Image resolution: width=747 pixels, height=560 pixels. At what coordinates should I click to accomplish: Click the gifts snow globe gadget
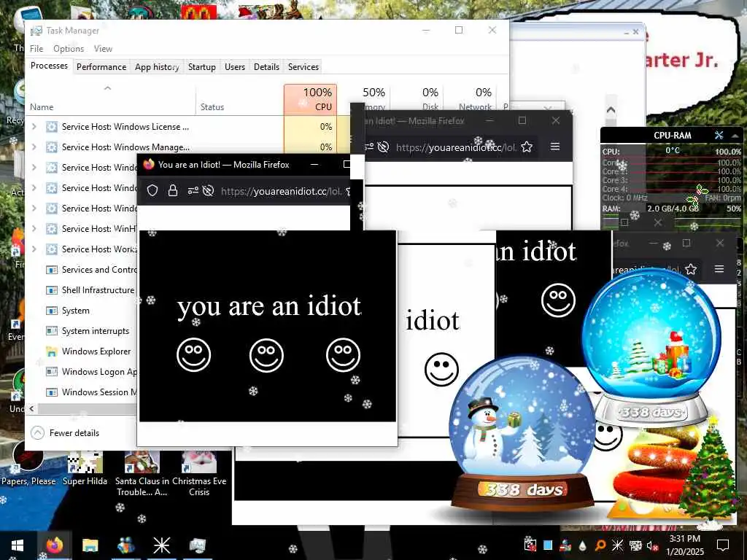point(651,347)
